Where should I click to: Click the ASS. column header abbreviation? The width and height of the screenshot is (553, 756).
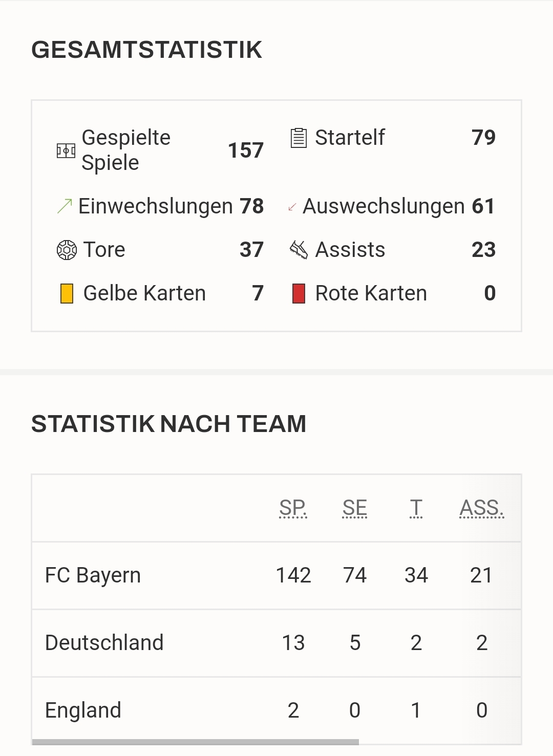481,508
